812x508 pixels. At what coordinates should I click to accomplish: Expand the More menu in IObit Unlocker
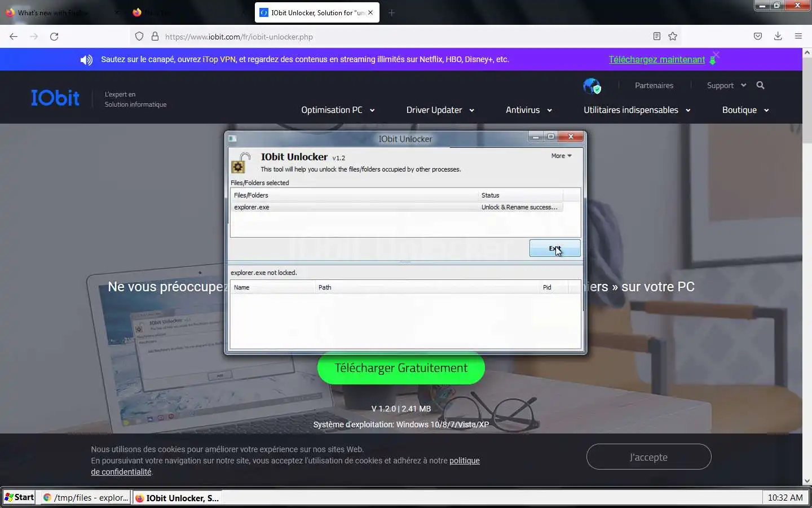pos(561,156)
